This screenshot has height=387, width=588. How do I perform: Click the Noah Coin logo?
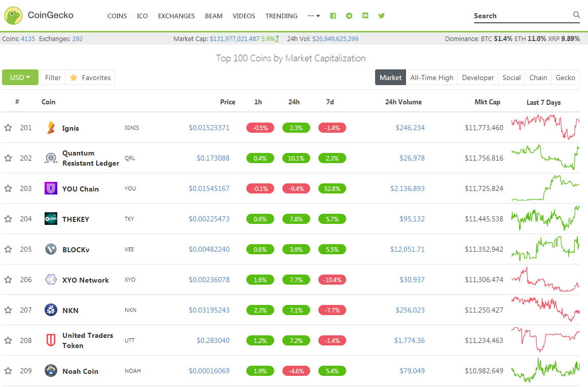click(x=51, y=370)
